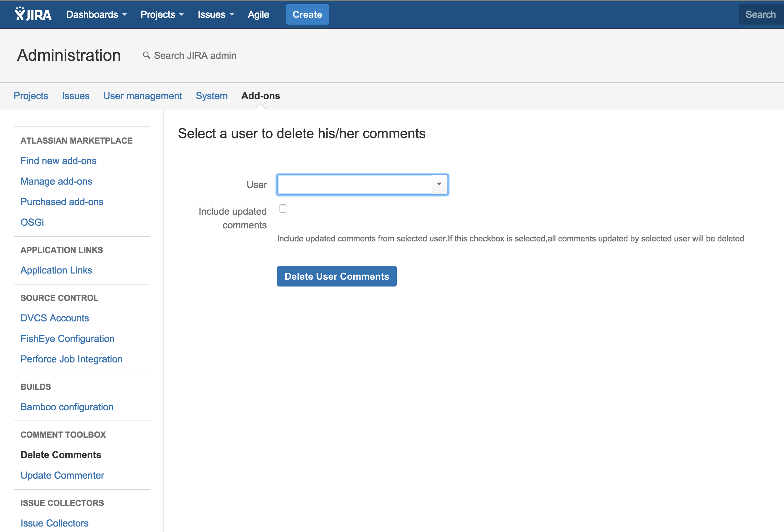Expand the User picker dropdown arrow
Screen dimensions: 784x532
440,185
